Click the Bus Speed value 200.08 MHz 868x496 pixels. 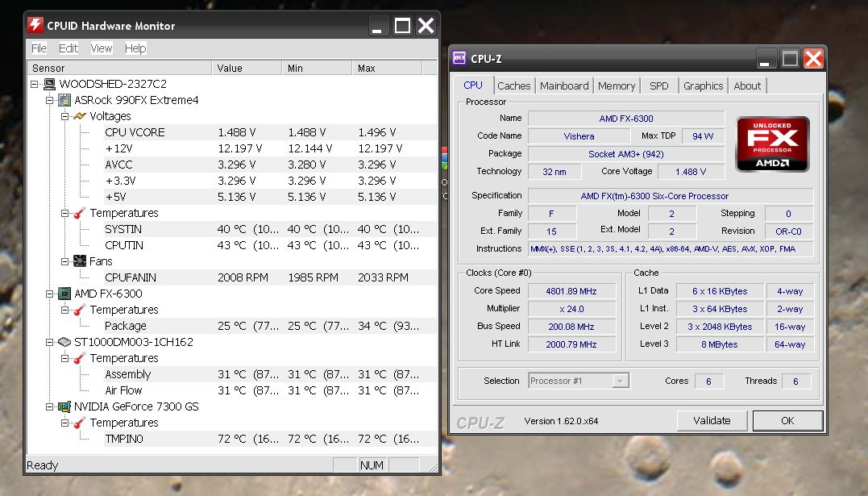point(571,327)
